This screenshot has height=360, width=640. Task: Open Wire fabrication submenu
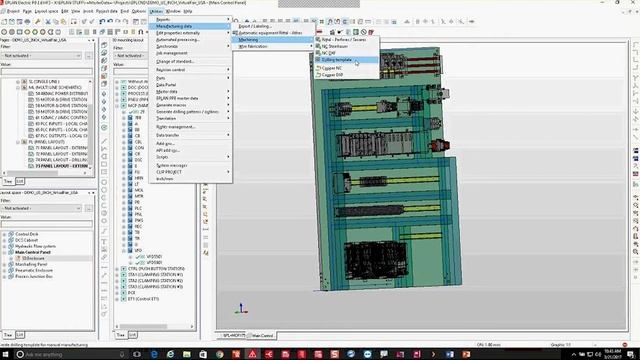[273, 47]
